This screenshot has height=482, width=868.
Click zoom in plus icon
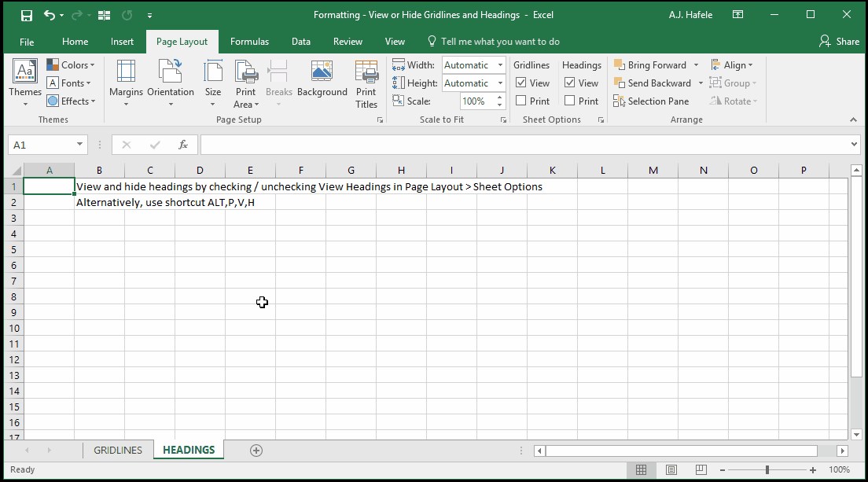[813, 470]
